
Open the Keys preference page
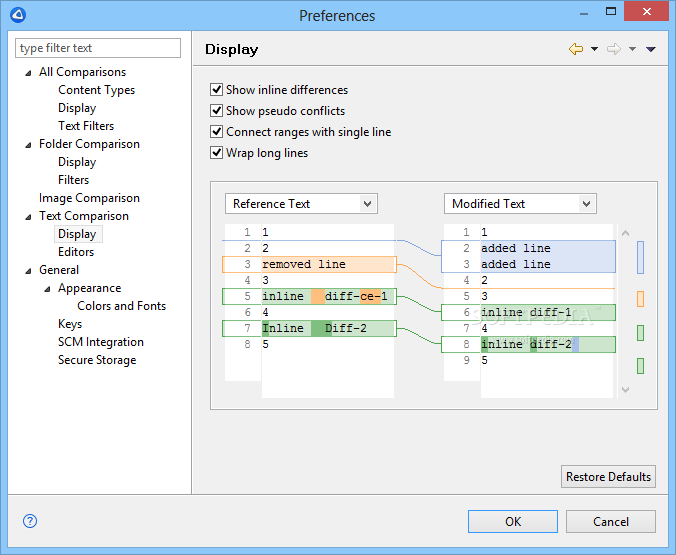pyautogui.click(x=70, y=324)
